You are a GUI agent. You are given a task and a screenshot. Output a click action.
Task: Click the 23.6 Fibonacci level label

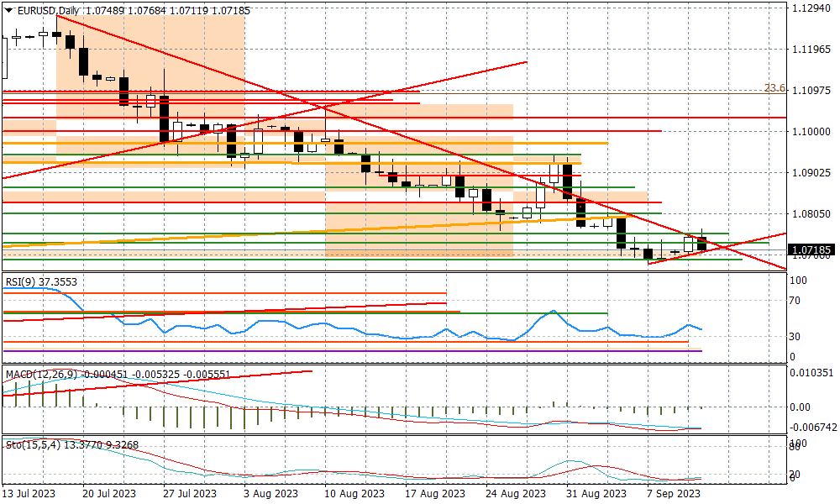tap(774, 88)
